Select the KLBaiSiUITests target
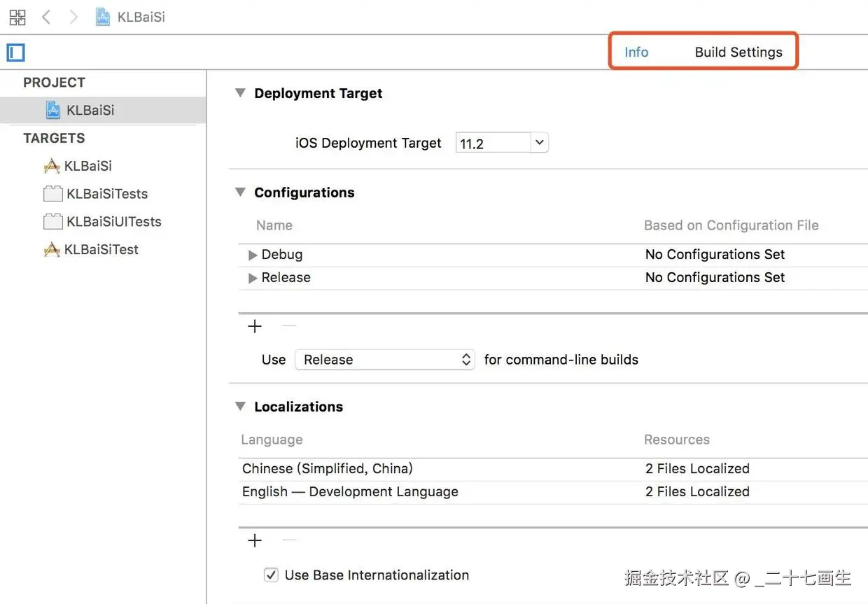 point(113,222)
